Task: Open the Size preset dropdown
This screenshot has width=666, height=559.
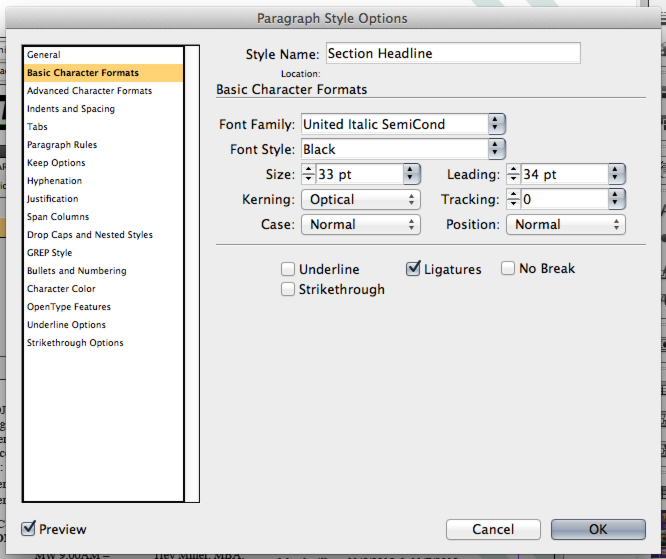Action: pos(411,174)
